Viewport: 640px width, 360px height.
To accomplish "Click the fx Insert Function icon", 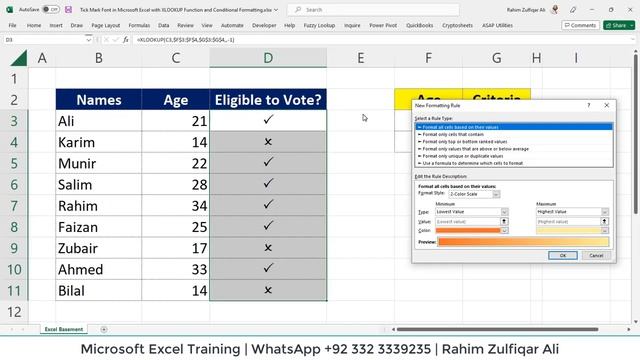I will (126, 40).
